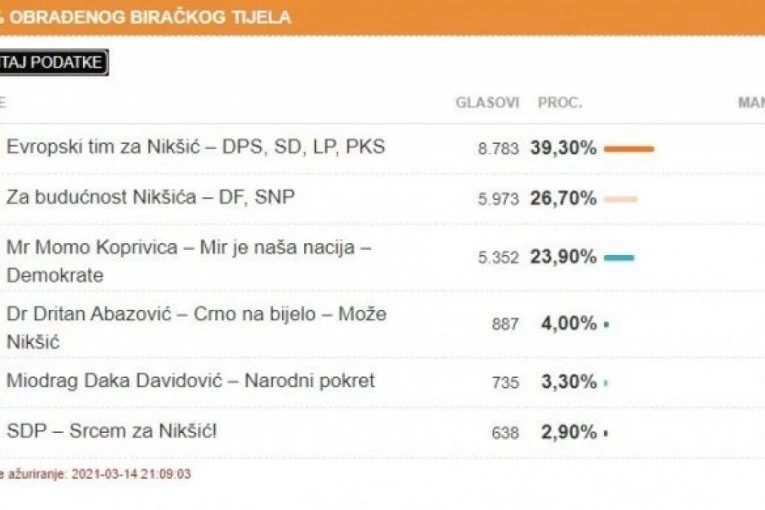Screen dimensions: 765x510
Task: Click the partially visible 'PODATKE' button
Action: pyautogui.click(x=53, y=63)
